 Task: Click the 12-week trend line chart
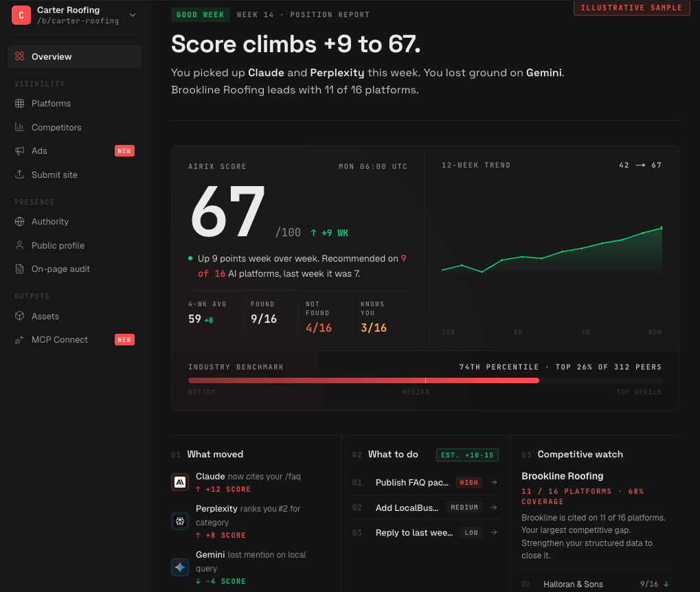point(552,250)
